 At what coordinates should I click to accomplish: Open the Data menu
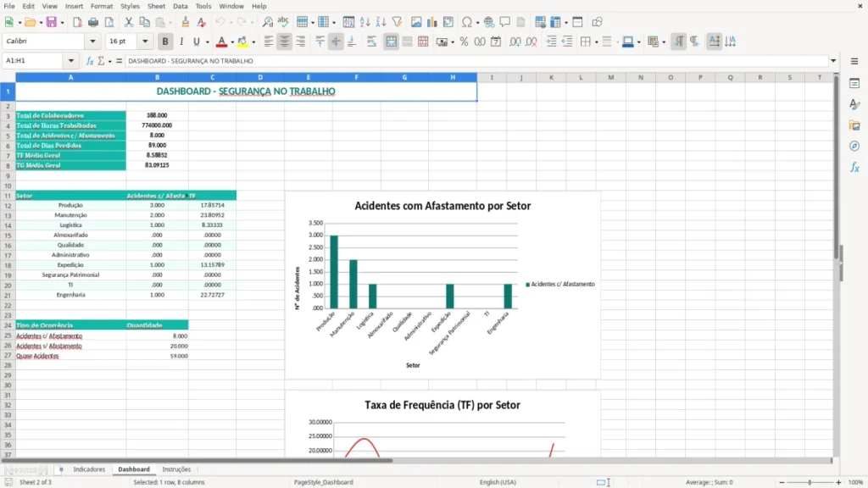pos(180,6)
